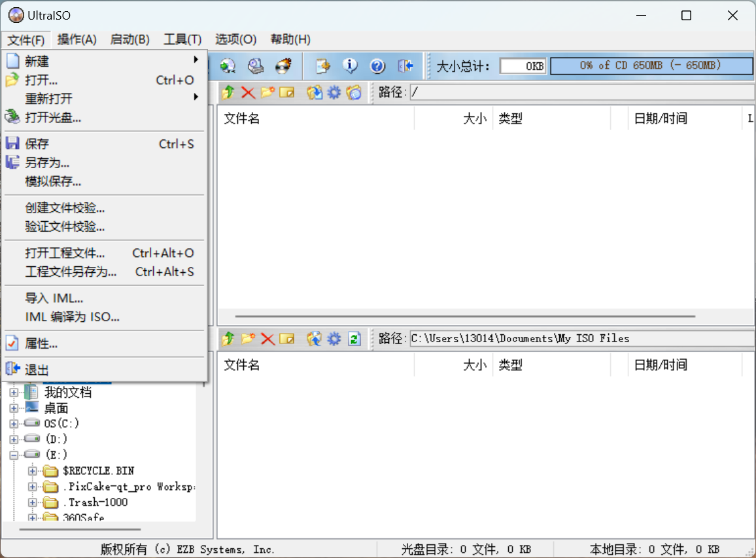Choose 打开... from the file menu
The height and width of the screenshot is (558, 756).
click(104, 80)
